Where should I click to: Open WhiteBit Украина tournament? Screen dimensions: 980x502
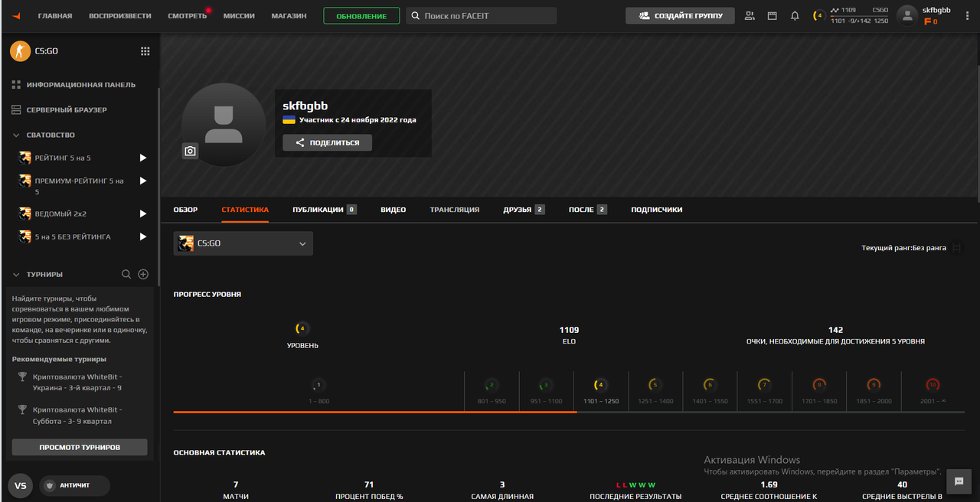77,383
